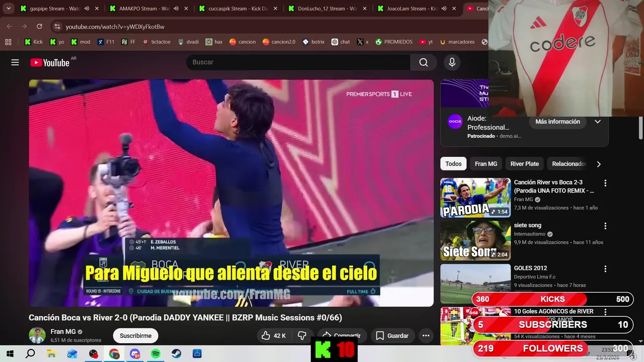Image resolution: width=644 pixels, height=362 pixels.
Task: Open the YouTube hamburger guide menu
Action: (x=15, y=62)
